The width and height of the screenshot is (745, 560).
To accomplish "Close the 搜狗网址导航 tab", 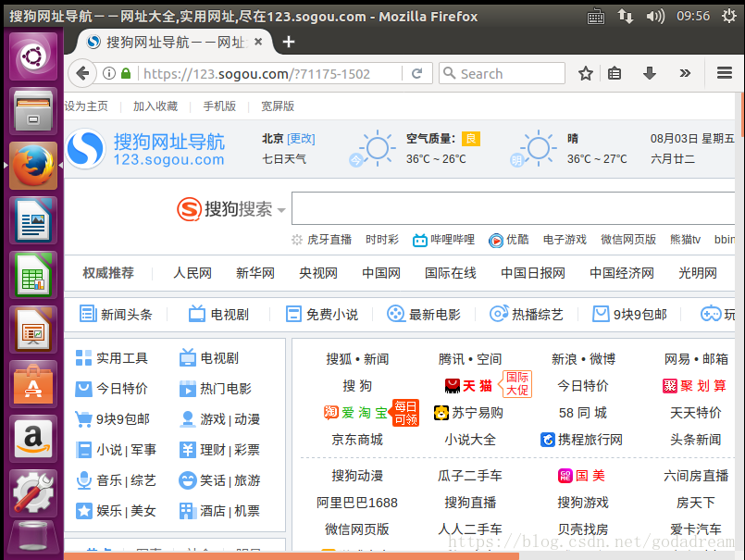I will [x=258, y=42].
